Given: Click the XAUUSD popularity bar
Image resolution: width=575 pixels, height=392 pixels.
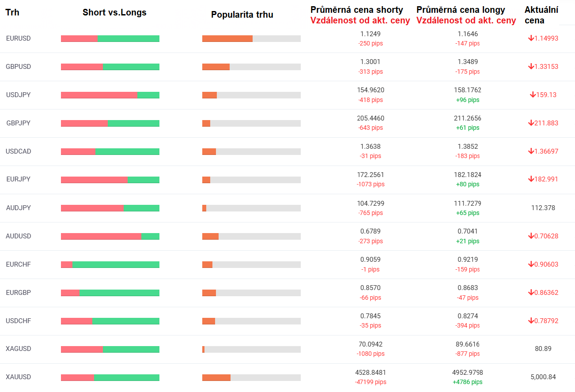Looking at the screenshot, I should [x=251, y=377].
